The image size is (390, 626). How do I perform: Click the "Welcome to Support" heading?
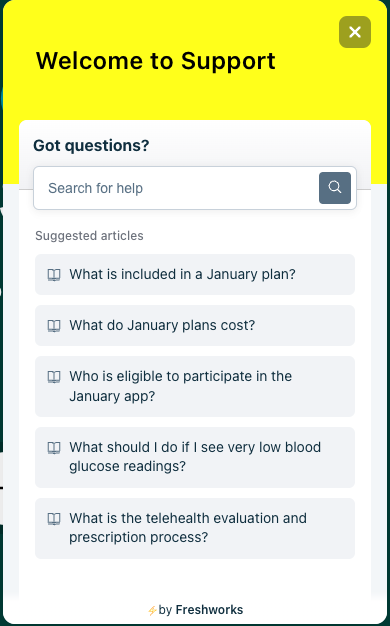point(156,61)
